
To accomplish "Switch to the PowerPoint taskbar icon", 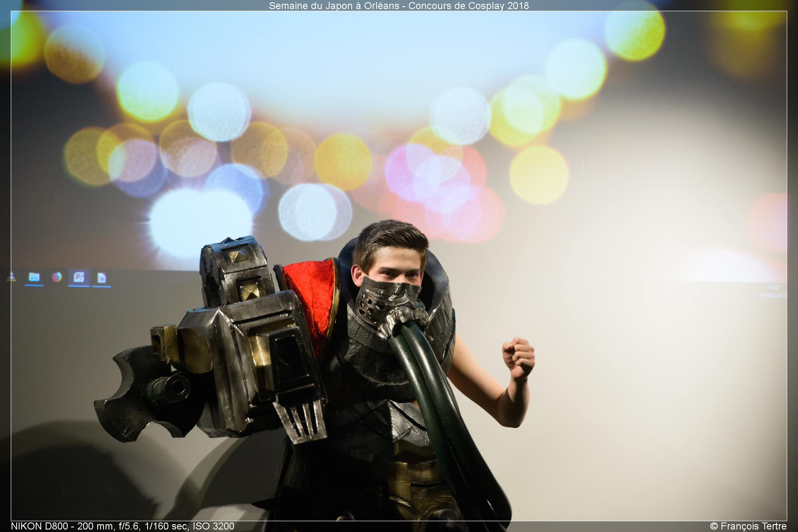I will coord(79,277).
